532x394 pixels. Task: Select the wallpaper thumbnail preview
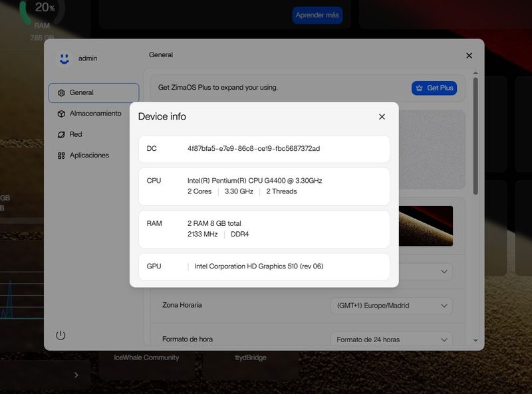pos(426,226)
